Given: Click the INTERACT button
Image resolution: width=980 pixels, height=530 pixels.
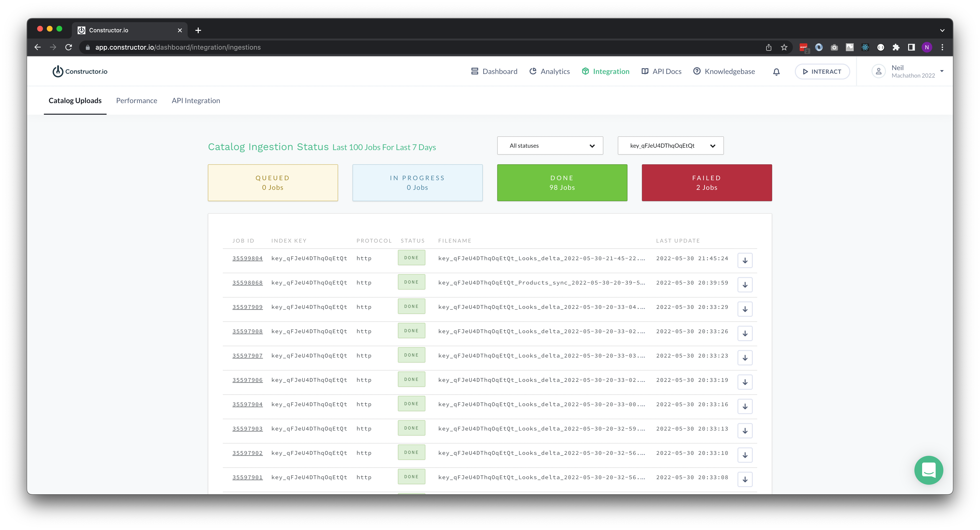Looking at the screenshot, I should (x=822, y=71).
